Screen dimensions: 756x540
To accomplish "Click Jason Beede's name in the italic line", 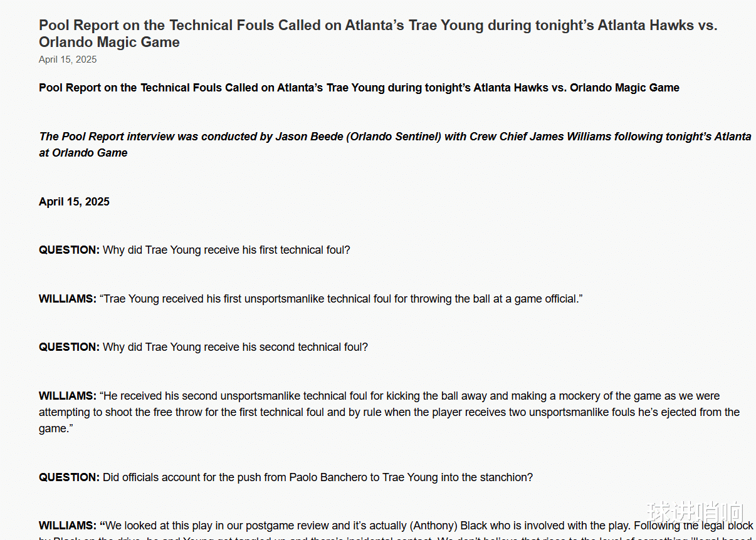I will click(308, 137).
